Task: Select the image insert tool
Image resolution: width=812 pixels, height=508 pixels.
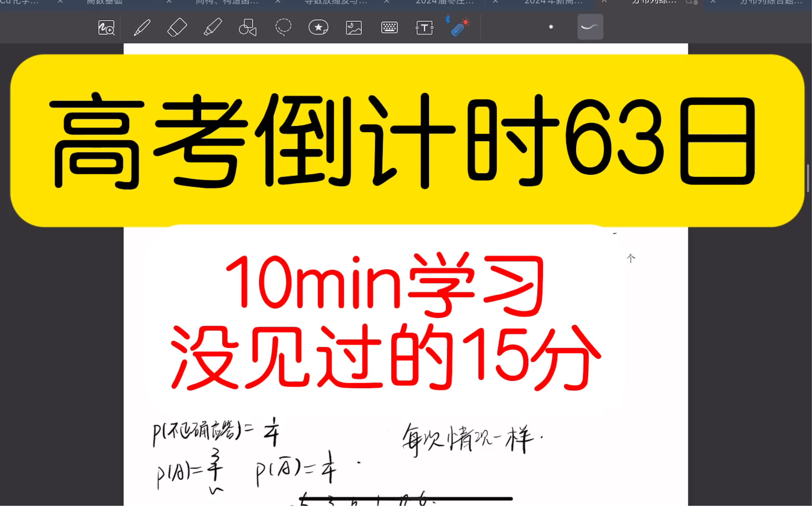Action: tap(353, 28)
